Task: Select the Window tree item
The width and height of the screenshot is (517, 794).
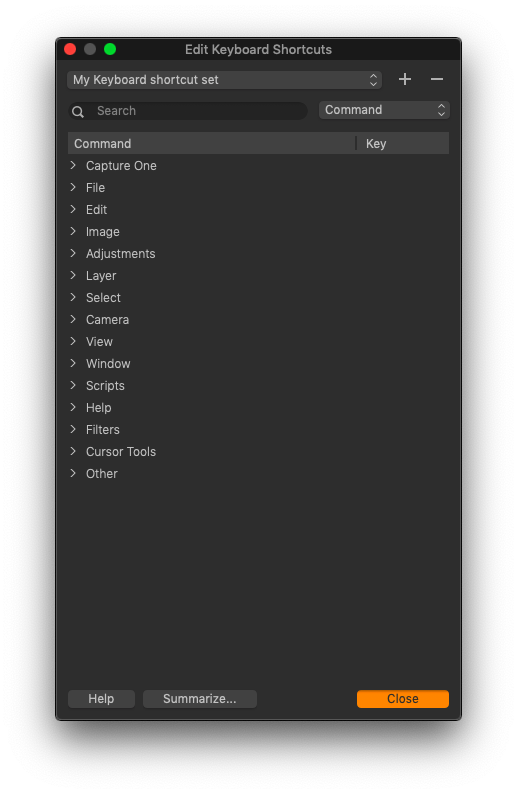Action: [108, 364]
